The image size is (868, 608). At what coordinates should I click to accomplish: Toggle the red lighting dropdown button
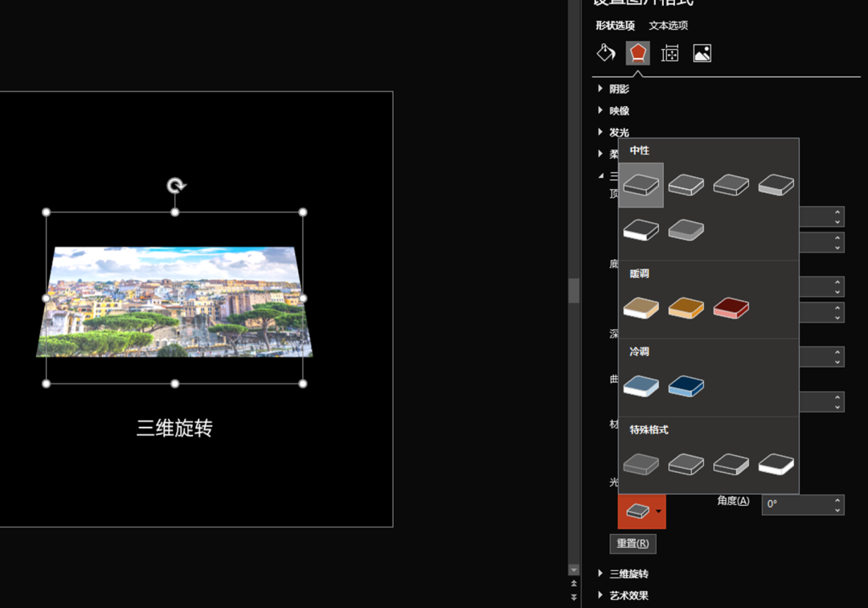coord(642,511)
